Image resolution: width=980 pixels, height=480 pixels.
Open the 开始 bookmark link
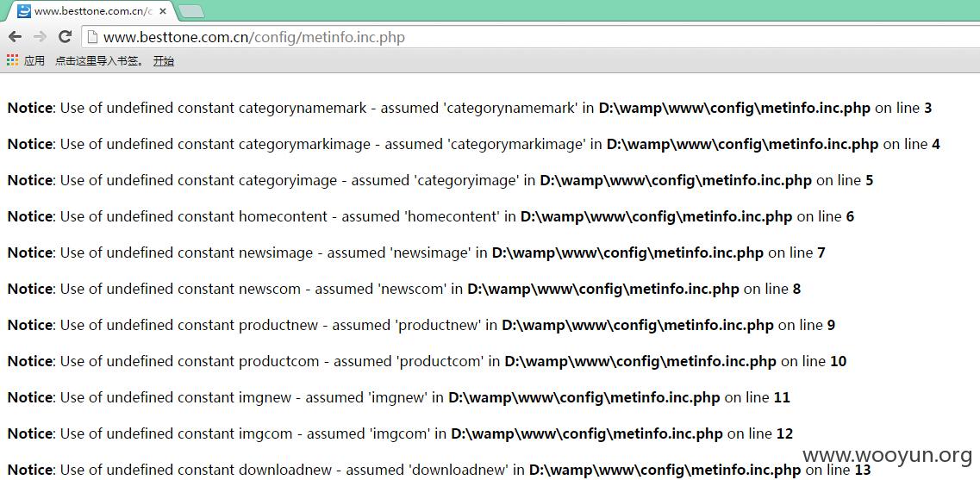pos(164,60)
